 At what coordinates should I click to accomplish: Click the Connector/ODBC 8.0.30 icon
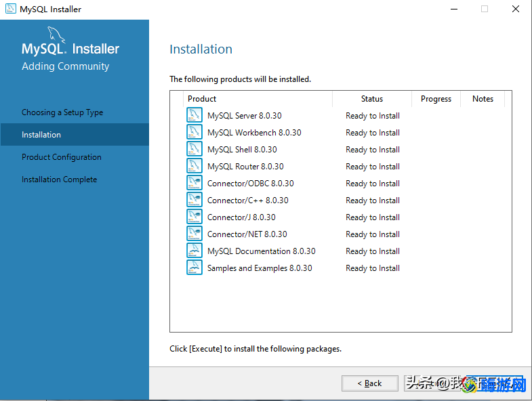pyautogui.click(x=195, y=183)
